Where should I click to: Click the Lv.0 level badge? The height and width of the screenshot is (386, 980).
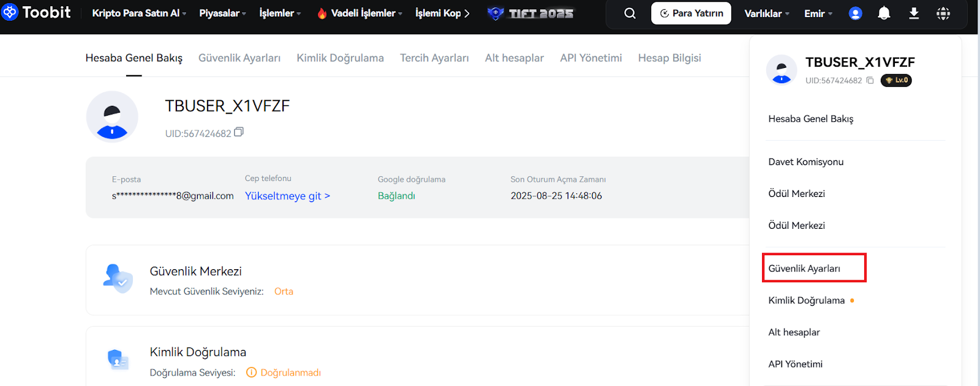(x=896, y=80)
